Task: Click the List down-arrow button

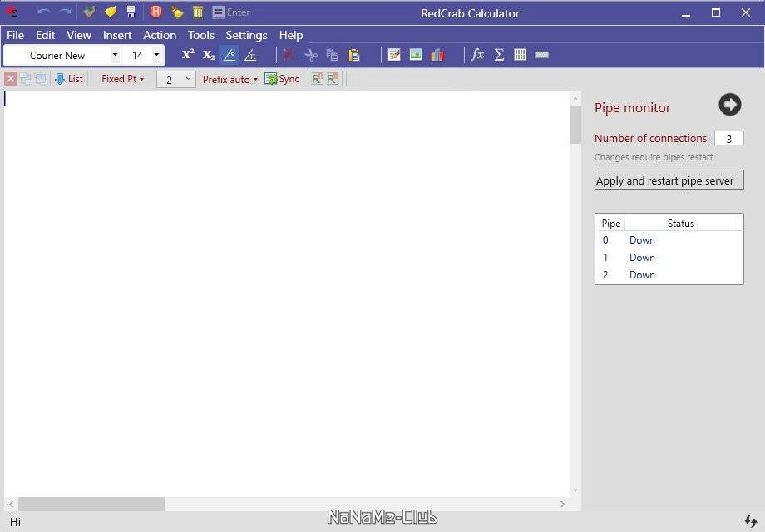Action: coord(69,79)
